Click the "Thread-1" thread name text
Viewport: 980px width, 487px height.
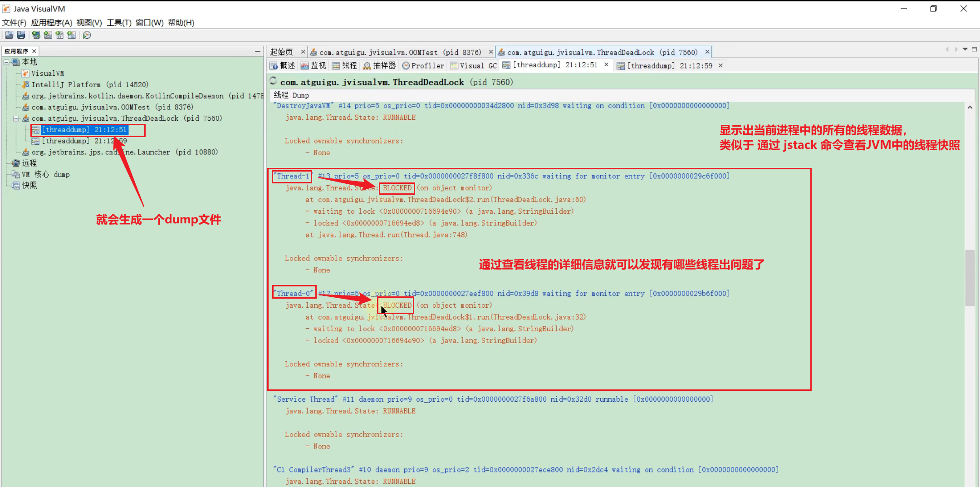[x=293, y=176]
